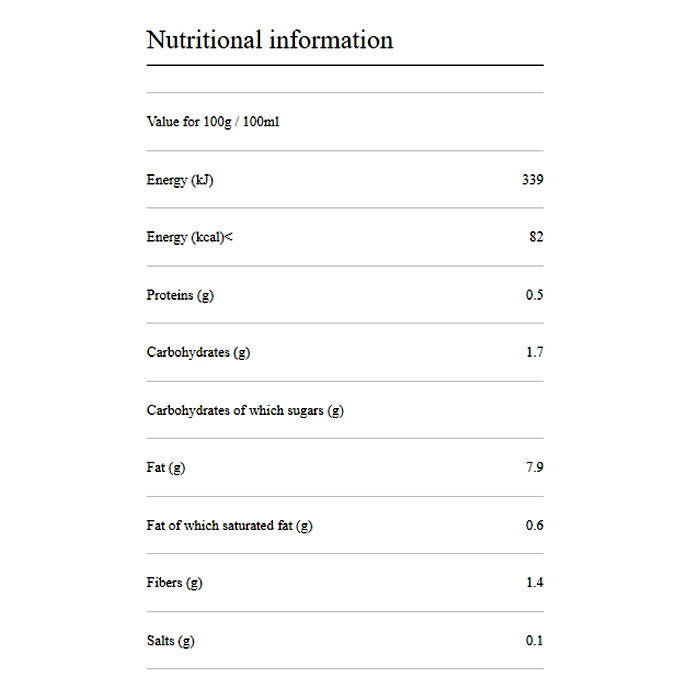Select the Proteins (g) label
Screen dimensions: 700x700
click(179, 295)
